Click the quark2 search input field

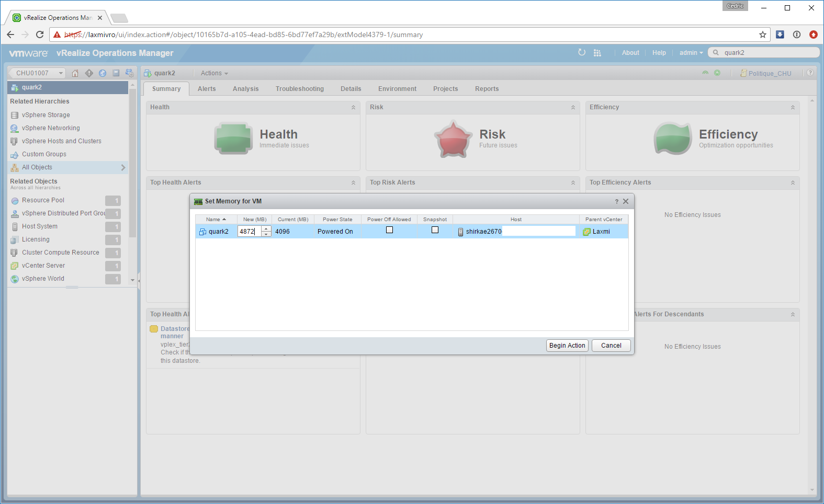click(x=769, y=53)
